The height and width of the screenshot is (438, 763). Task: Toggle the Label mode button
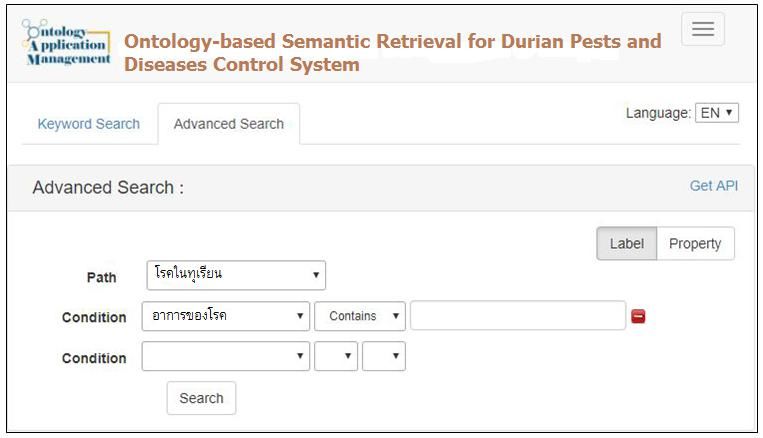(x=627, y=243)
